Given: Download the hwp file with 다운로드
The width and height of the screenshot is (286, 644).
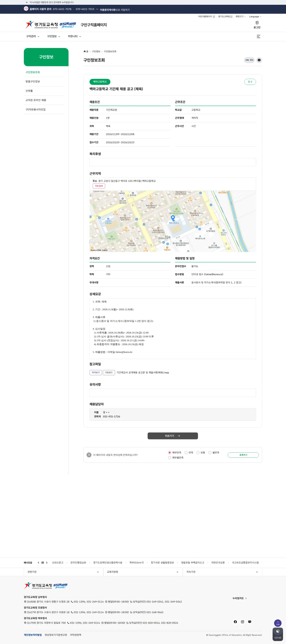Looking at the screenshot, I should (x=109, y=373).
